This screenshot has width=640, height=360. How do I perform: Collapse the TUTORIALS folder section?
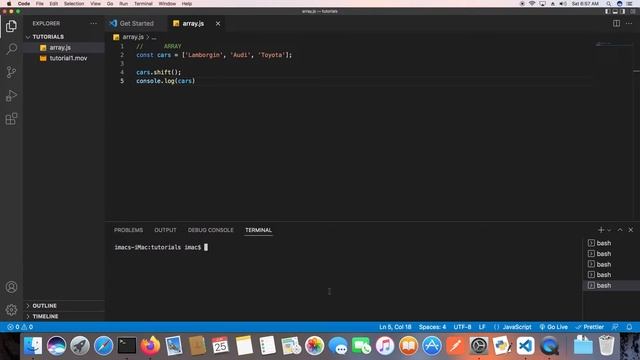[x=64, y=37]
